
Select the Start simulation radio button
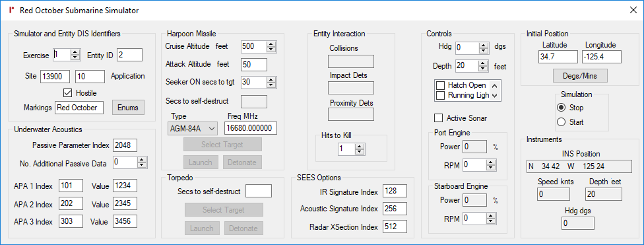point(560,122)
